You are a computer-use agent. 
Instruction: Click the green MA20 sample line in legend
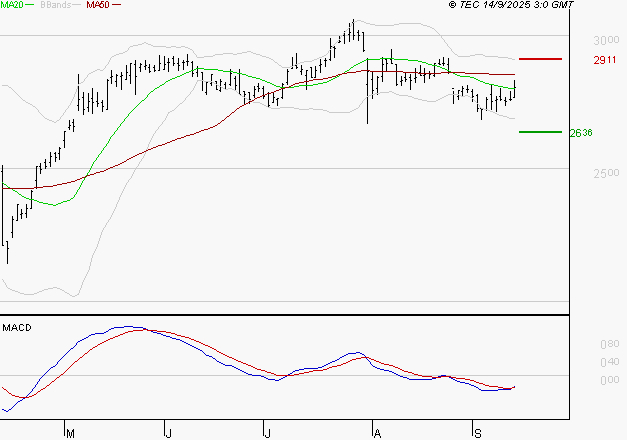pyautogui.click(x=30, y=5)
